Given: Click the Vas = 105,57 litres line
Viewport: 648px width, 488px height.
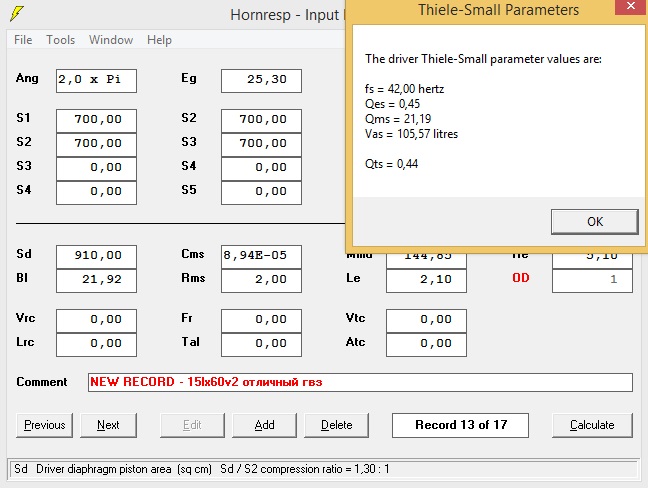Looking at the screenshot, I should click(x=411, y=134).
